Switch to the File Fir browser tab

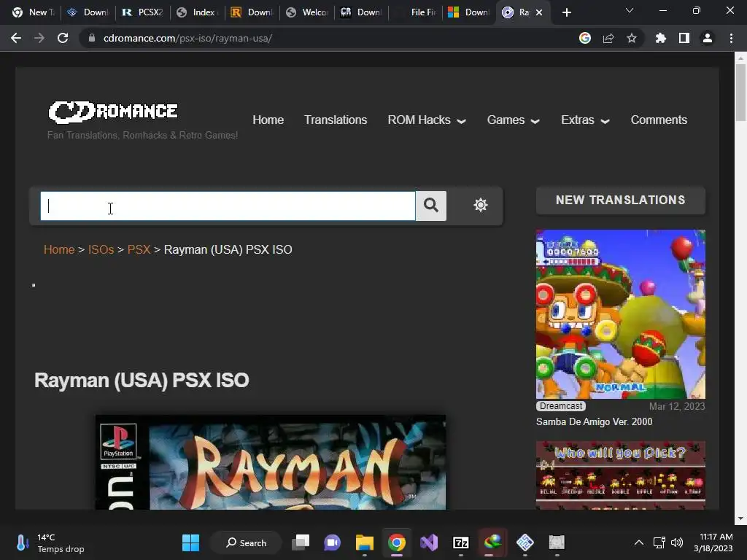tap(416, 12)
